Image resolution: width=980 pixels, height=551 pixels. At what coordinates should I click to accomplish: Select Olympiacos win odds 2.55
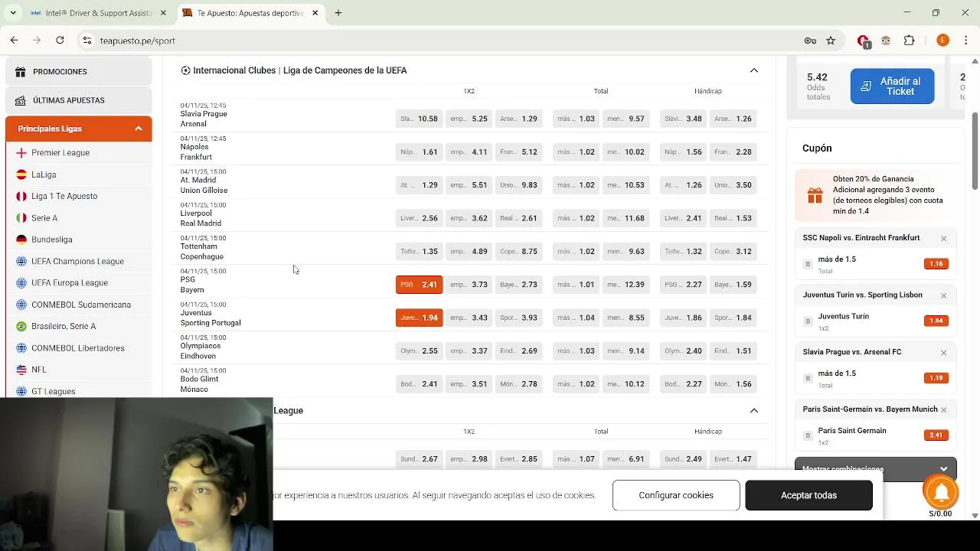[x=419, y=351]
